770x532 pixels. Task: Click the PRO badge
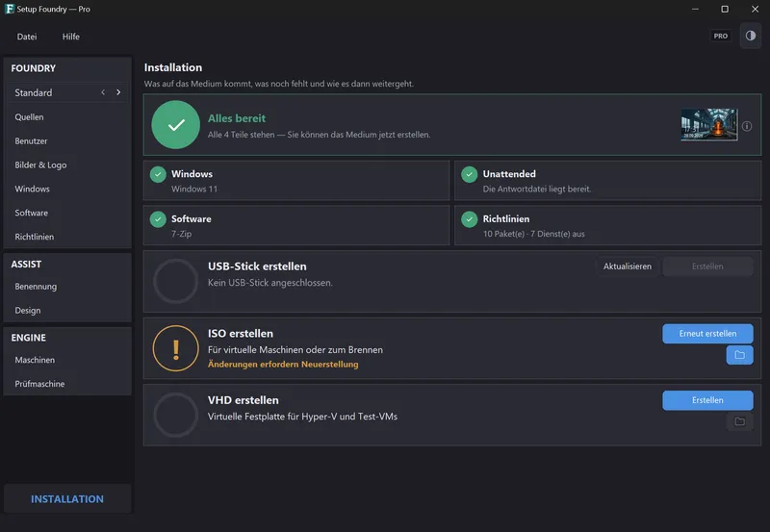[720, 36]
